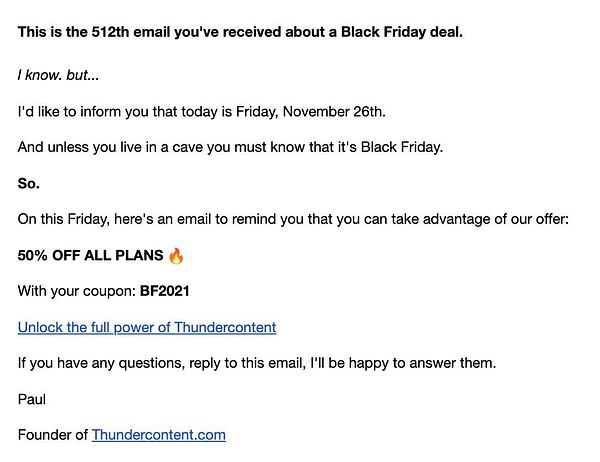
Task: Click the BF2021 coupon code
Action: [167, 291]
